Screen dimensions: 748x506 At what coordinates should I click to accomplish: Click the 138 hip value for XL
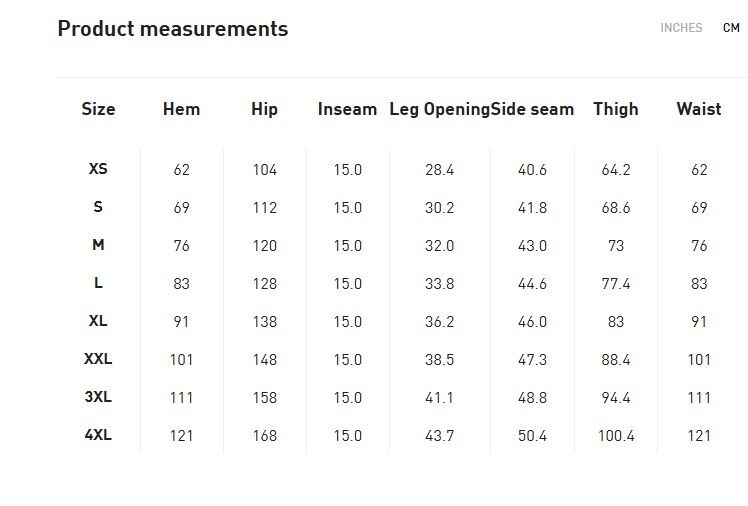pos(264,322)
